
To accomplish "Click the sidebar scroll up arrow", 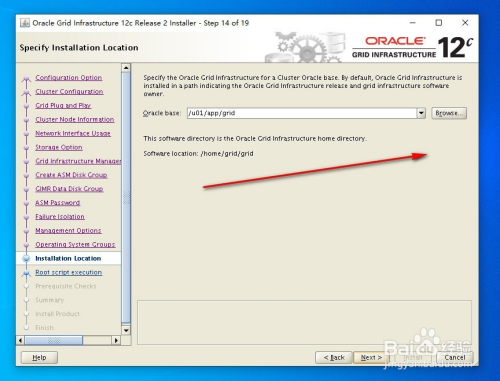I will pos(126,68).
